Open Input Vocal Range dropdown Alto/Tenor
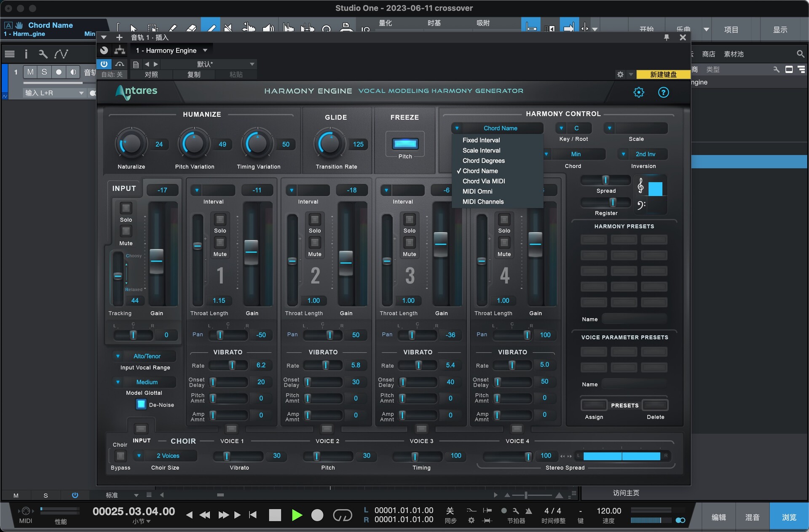 (x=145, y=356)
